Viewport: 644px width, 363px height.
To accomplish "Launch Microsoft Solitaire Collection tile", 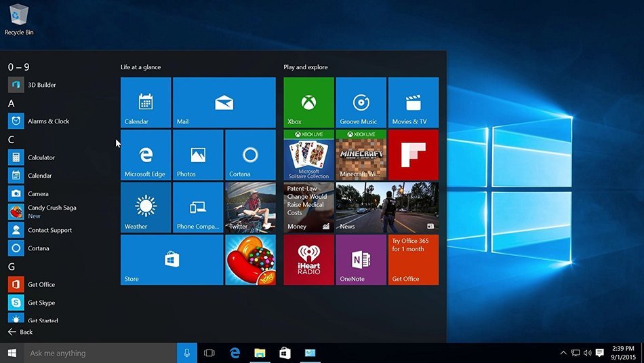I will click(x=309, y=155).
